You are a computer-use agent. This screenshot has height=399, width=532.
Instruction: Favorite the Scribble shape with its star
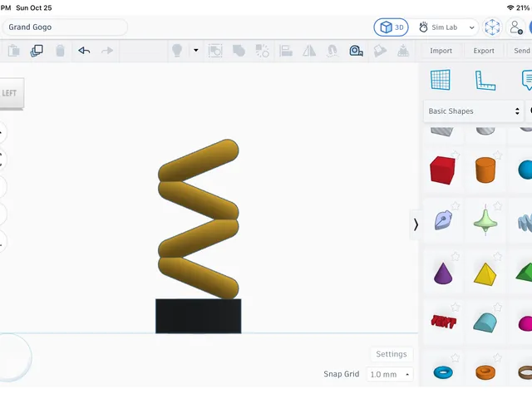(x=456, y=206)
